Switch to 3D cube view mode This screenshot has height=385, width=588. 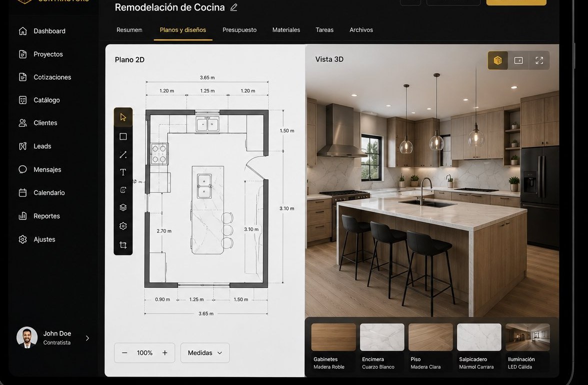coord(497,60)
